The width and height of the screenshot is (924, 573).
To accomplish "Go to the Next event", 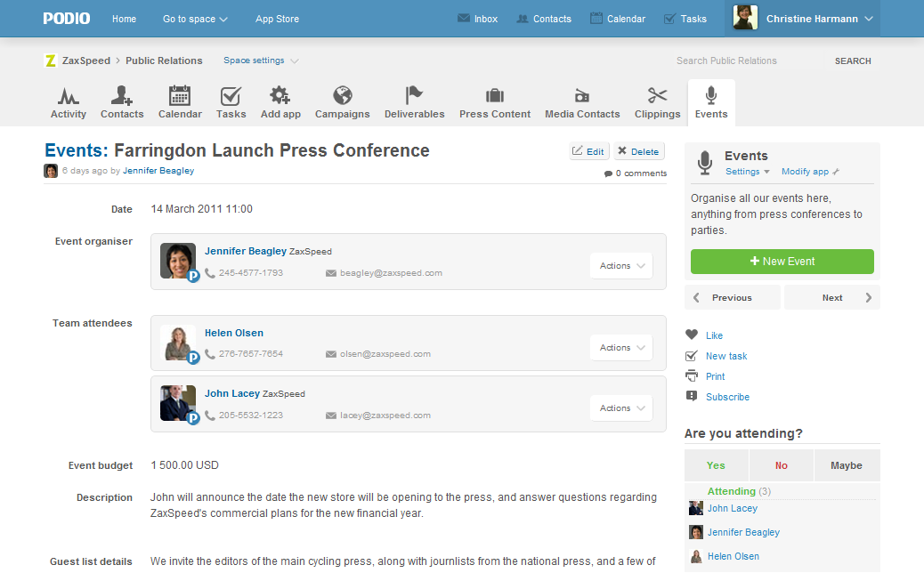I will pyautogui.click(x=832, y=298).
